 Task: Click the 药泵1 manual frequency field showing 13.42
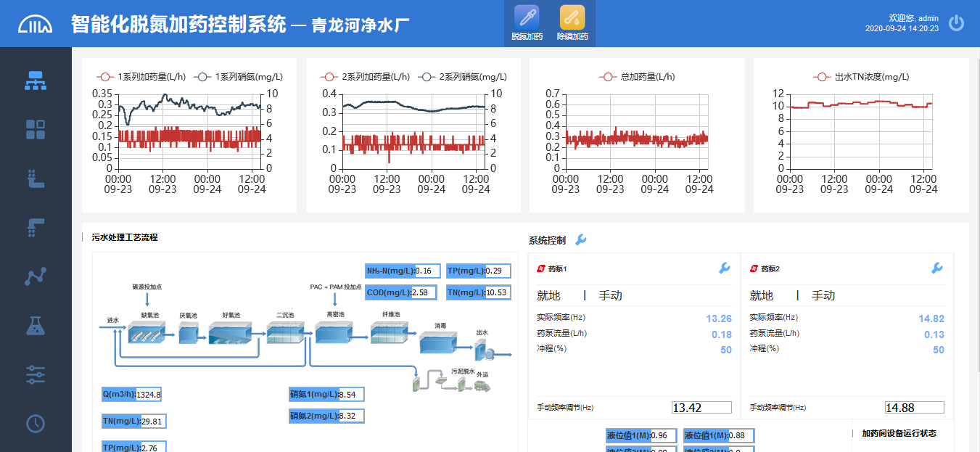pyautogui.click(x=701, y=408)
